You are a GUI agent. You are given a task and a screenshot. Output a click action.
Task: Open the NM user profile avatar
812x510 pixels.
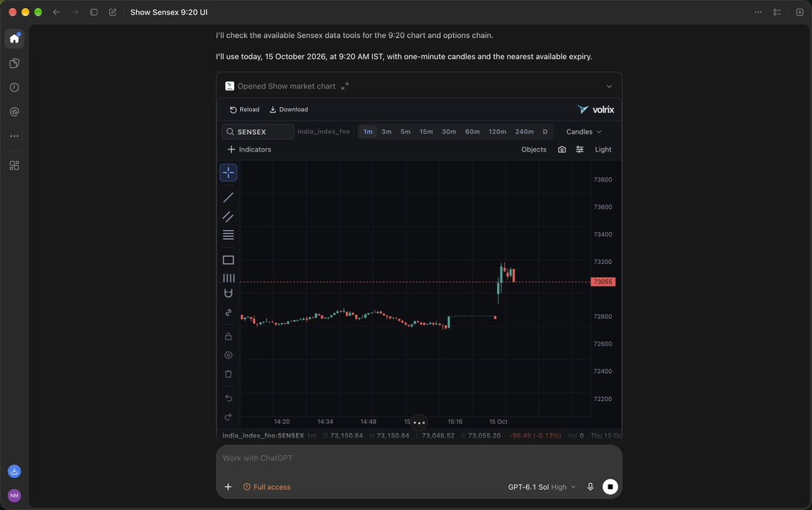pos(14,496)
